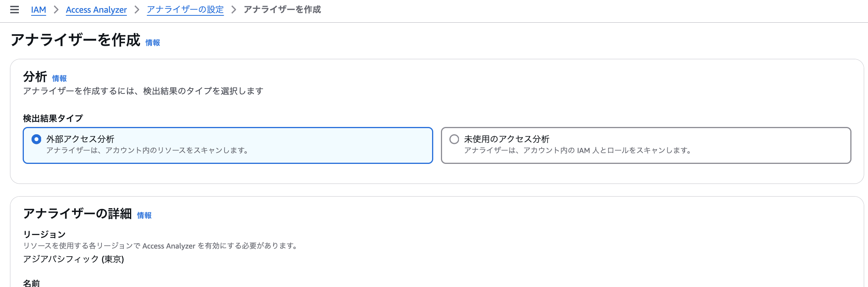This screenshot has width=868, height=287.
Task: Click the chevron after アナライザーの設定 breadcrumb
Action: [x=234, y=10]
